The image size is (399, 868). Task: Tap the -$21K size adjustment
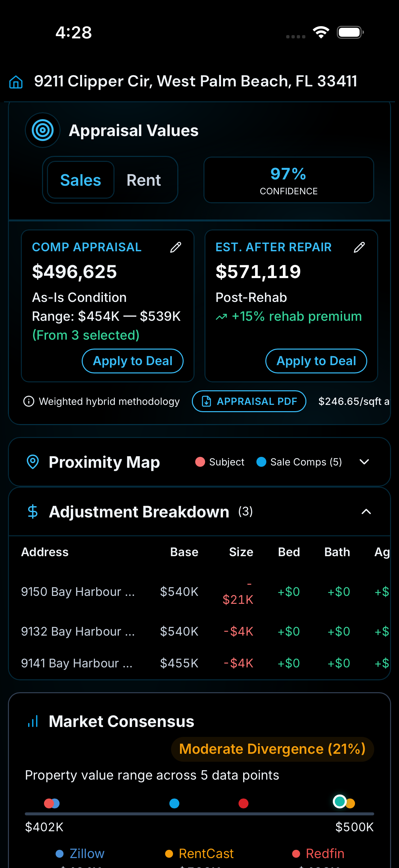(238, 592)
